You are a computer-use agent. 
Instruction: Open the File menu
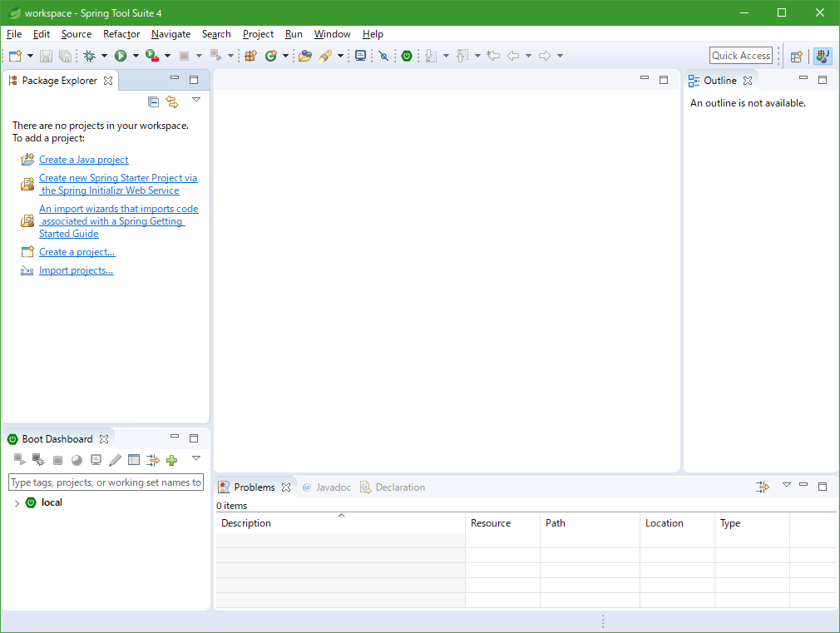pos(14,34)
